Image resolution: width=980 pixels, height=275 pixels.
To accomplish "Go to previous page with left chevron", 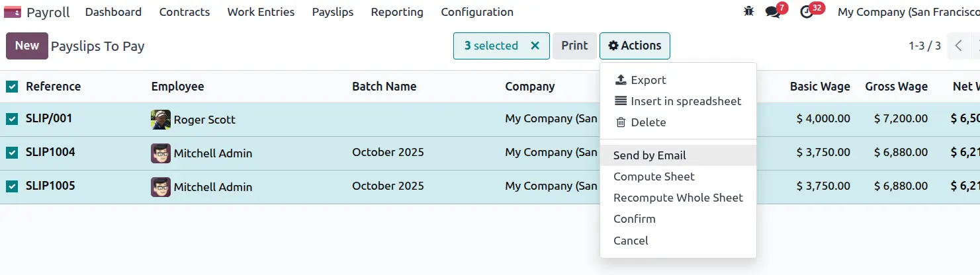I will (958, 46).
